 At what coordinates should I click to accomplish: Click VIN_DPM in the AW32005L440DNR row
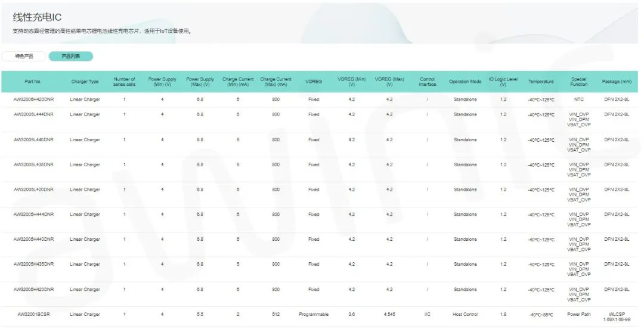(x=578, y=145)
